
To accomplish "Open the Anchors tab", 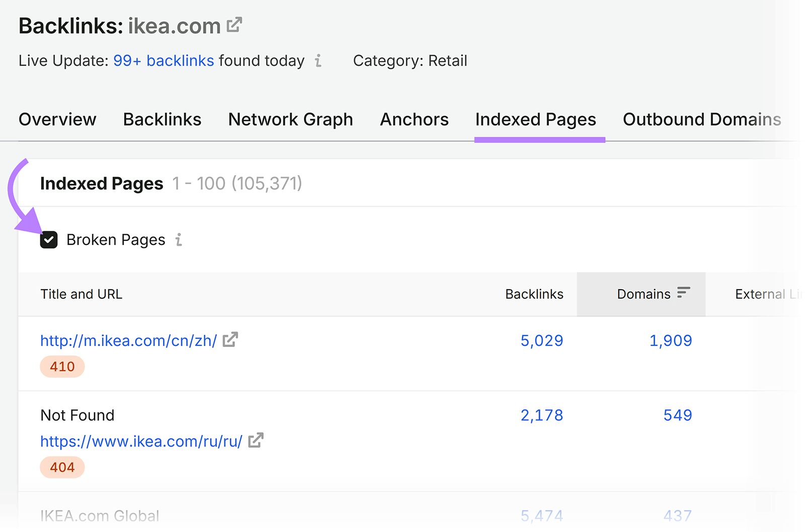I will 414,120.
